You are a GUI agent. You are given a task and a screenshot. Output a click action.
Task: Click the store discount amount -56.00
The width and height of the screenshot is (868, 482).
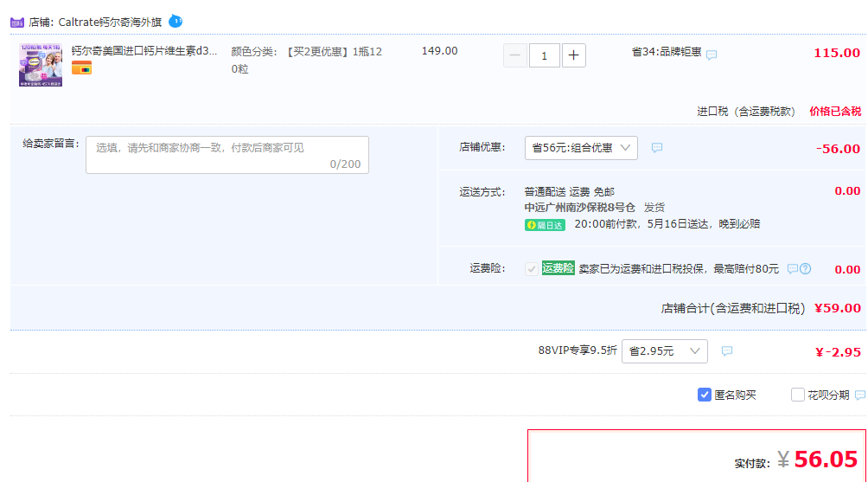pyautogui.click(x=838, y=149)
